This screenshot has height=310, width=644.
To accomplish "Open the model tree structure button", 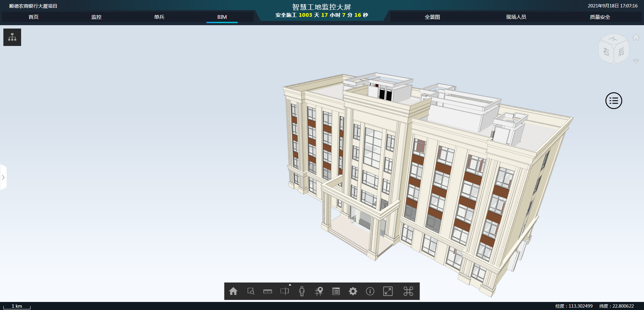I will click(12, 37).
